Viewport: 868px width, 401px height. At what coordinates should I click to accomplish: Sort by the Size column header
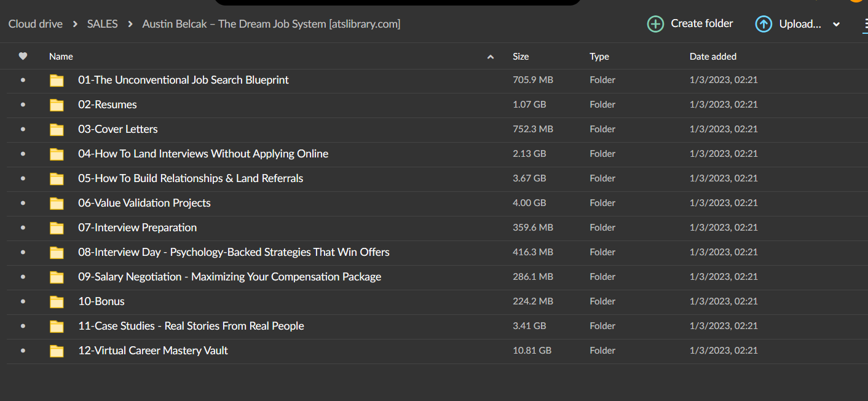[x=521, y=56]
